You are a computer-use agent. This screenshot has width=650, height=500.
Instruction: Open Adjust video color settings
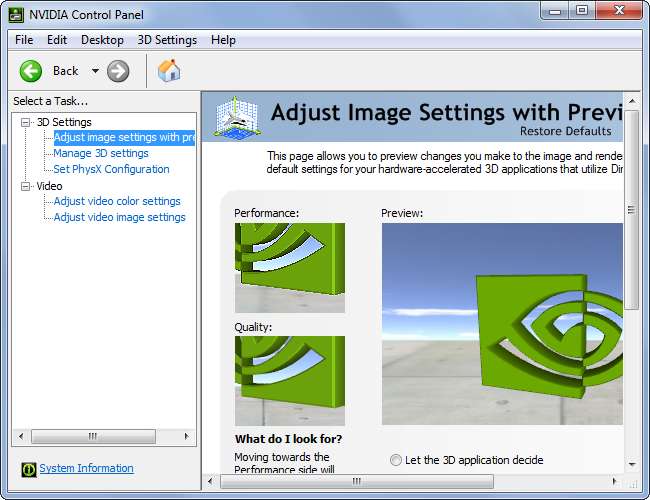[x=117, y=201]
